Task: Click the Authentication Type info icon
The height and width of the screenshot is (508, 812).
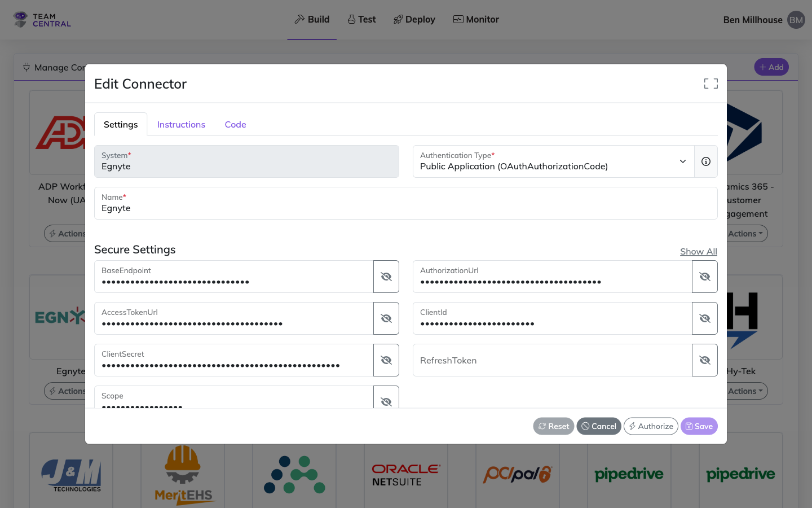Action: coord(706,161)
